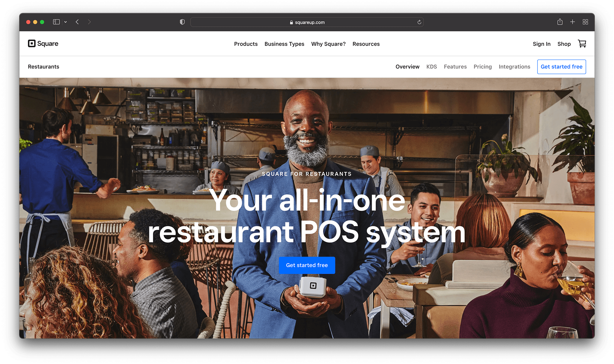The width and height of the screenshot is (614, 364).
Task: Open the Products dropdown menu
Action: 246,44
